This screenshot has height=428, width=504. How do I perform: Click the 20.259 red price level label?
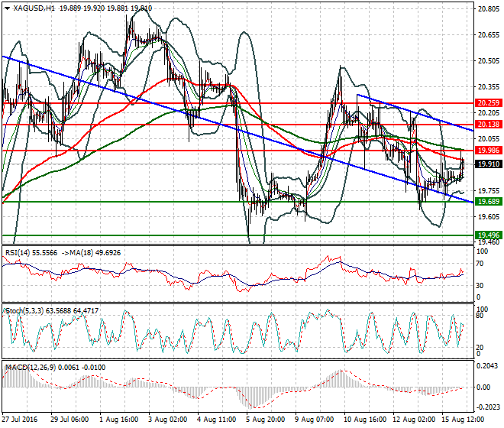(x=489, y=103)
